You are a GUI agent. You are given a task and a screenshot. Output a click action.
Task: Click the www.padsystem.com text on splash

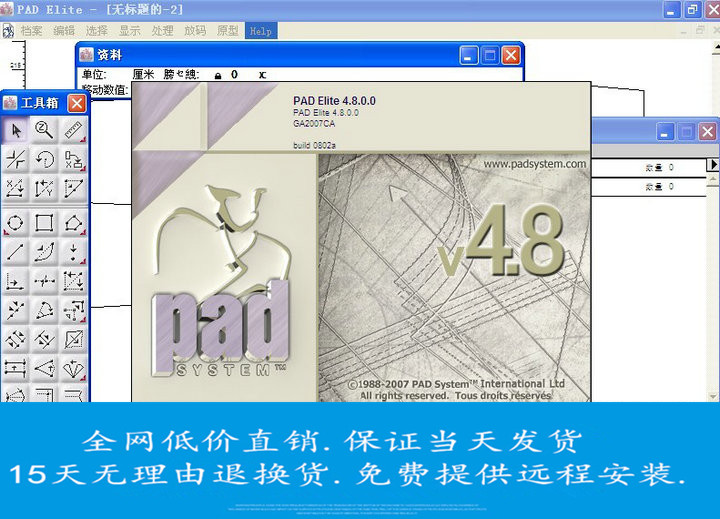point(534,164)
